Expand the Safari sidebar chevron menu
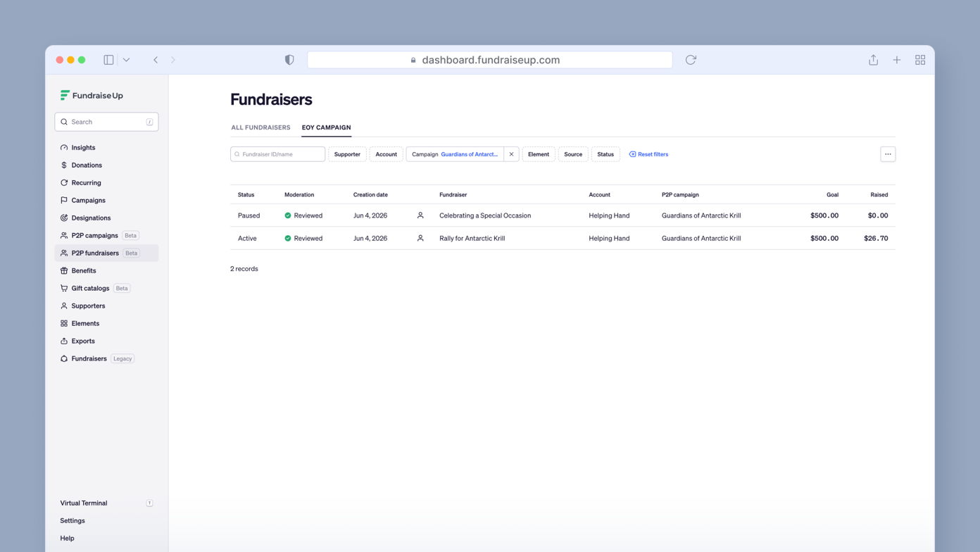980x552 pixels. 126,60
